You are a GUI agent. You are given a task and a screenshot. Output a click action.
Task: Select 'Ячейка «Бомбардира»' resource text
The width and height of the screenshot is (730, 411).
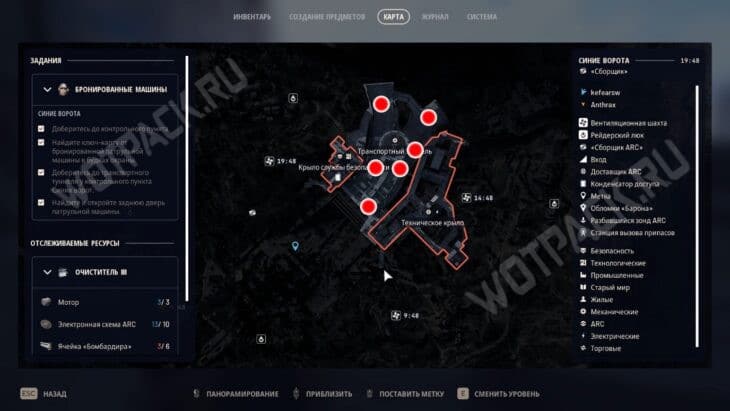pos(95,346)
